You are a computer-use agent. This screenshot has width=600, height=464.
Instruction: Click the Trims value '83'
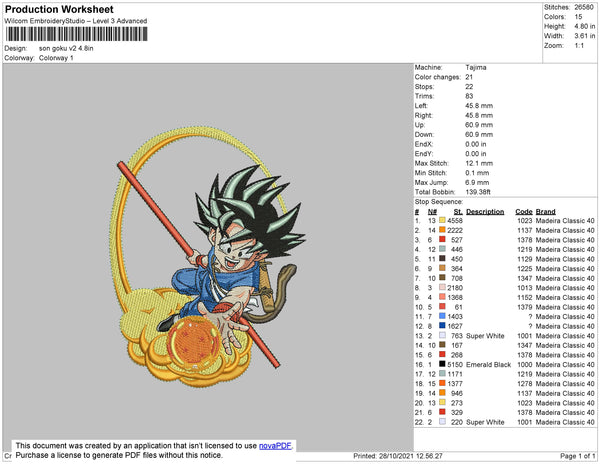pos(469,96)
